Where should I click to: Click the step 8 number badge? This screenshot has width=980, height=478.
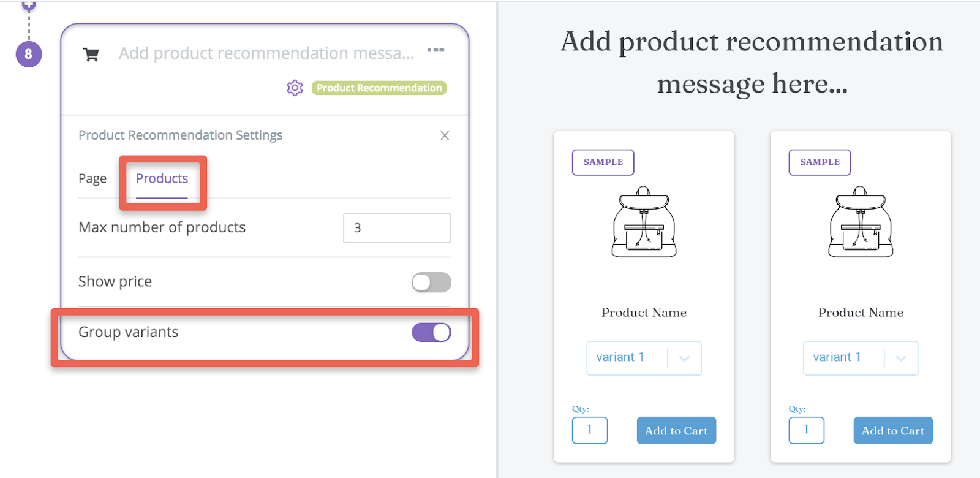29,54
